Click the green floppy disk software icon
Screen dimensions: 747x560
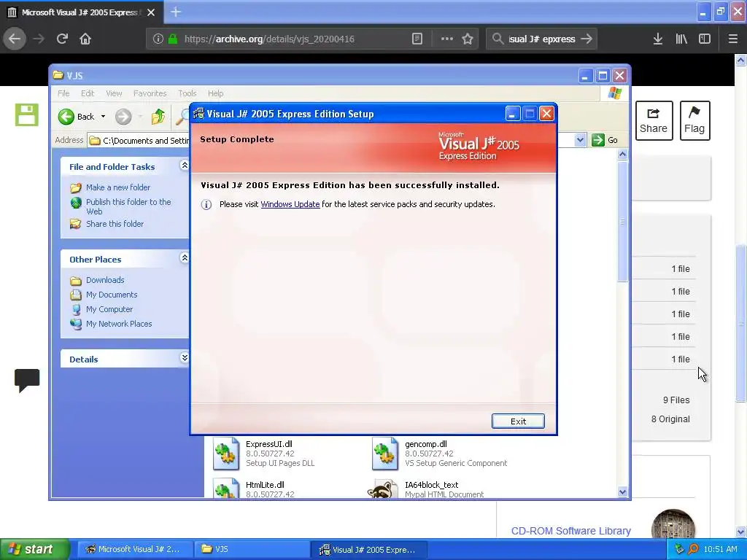click(27, 114)
